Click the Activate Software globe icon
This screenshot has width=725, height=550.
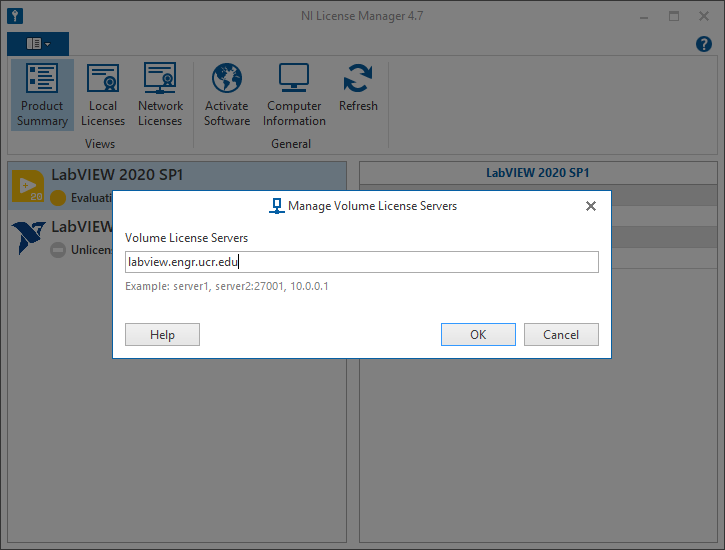[x=227, y=78]
